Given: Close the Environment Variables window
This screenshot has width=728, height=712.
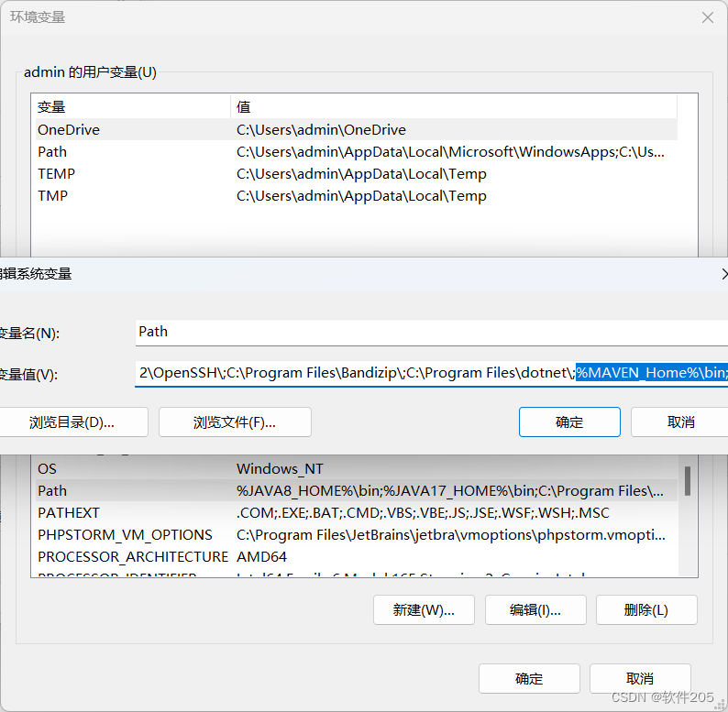Looking at the screenshot, I should 708,17.
